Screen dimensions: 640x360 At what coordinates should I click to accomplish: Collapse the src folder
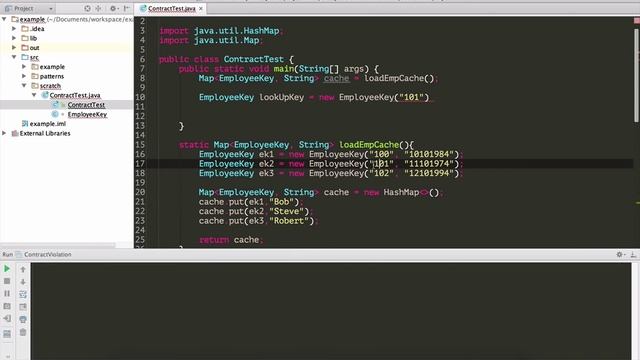coord(14,57)
